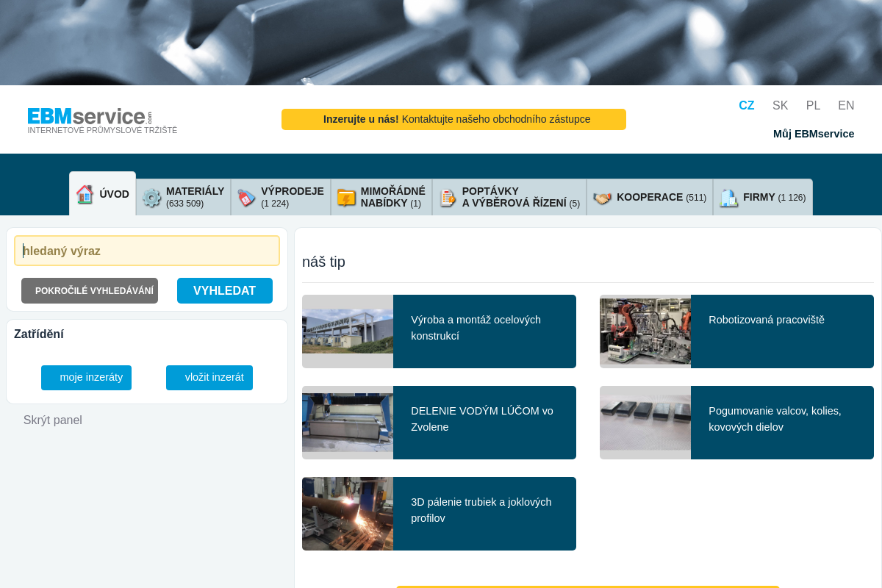Screen dimensions: 882x588
Task: Open Pokročilé vyhledávání advanced search
Action: tap(90, 290)
